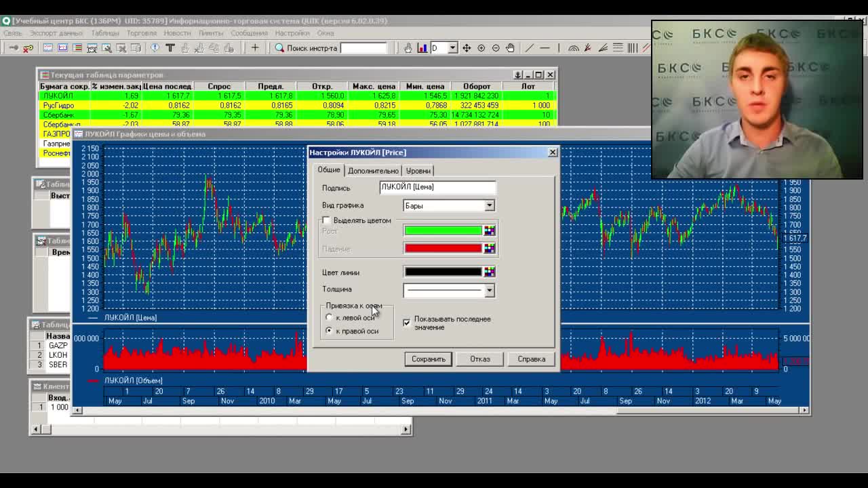This screenshot has width=868, height=488.
Task: Click the Оборот column header
Action: point(477,87)
